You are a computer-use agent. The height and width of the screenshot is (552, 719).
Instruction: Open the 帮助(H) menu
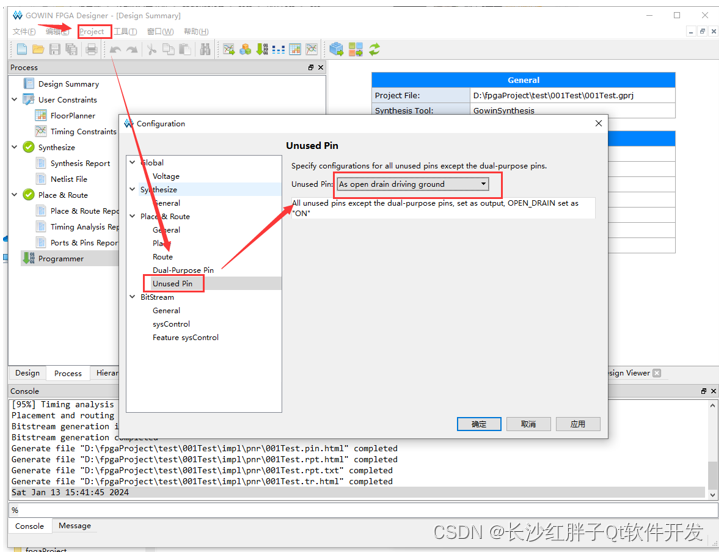pos(196,31)
